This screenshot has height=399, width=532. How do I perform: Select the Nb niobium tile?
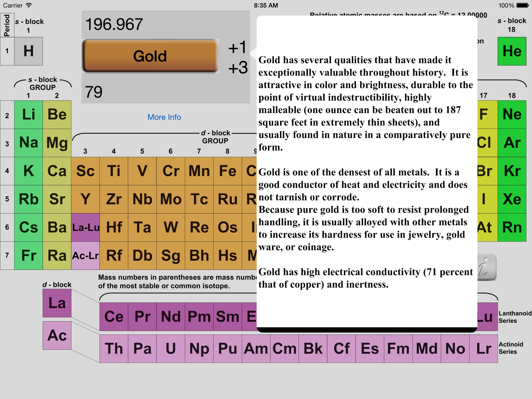(x=142, y=199)
